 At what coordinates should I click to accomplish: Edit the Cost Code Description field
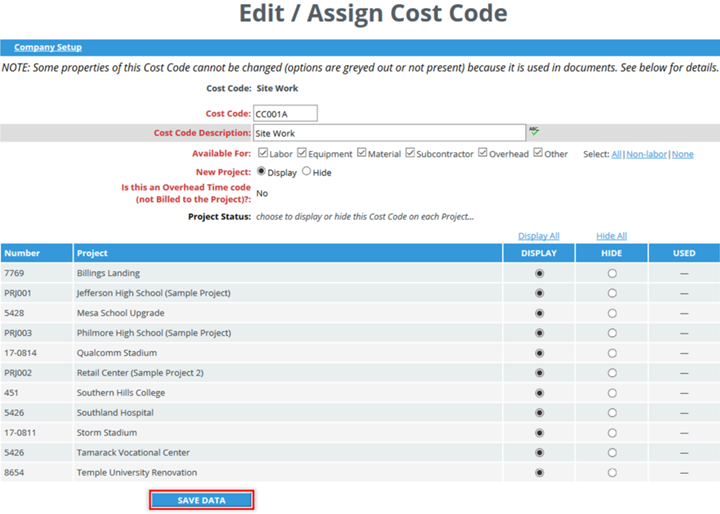click(389, 133)
